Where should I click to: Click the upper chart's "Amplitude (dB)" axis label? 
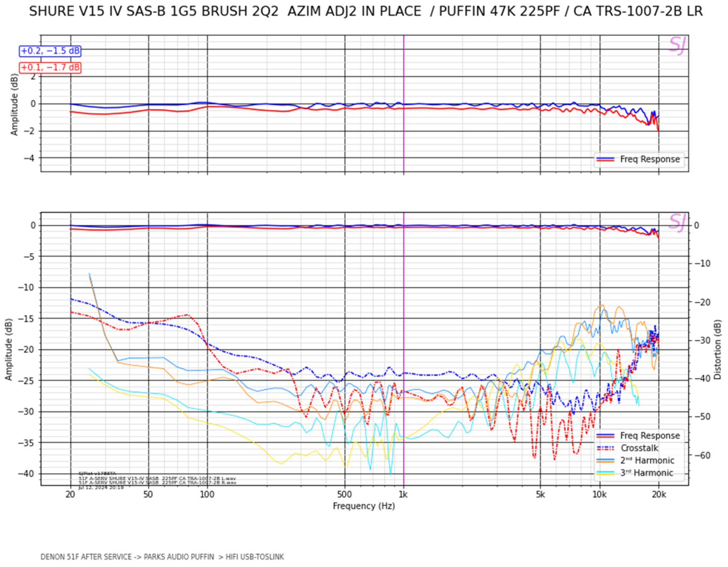(15, 104)
